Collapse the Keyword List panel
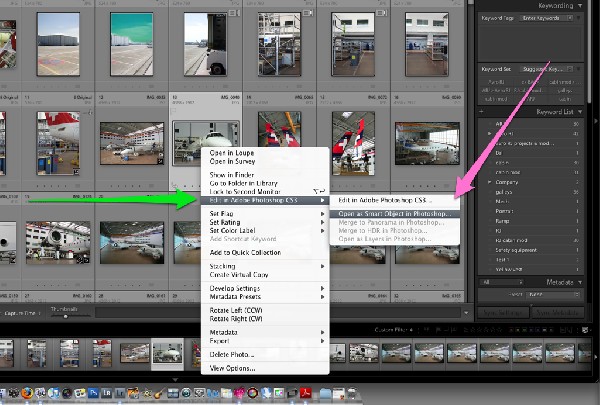The image size is (600, 405). (580, 112)
